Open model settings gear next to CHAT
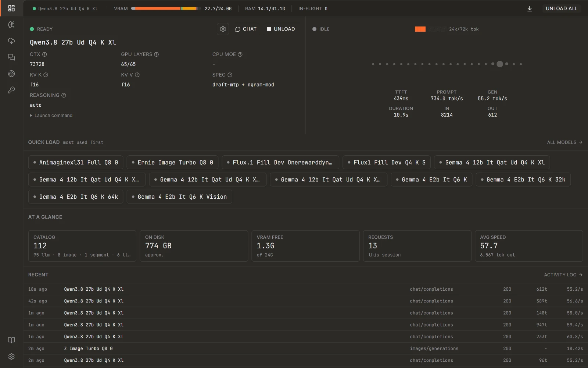 223,29
